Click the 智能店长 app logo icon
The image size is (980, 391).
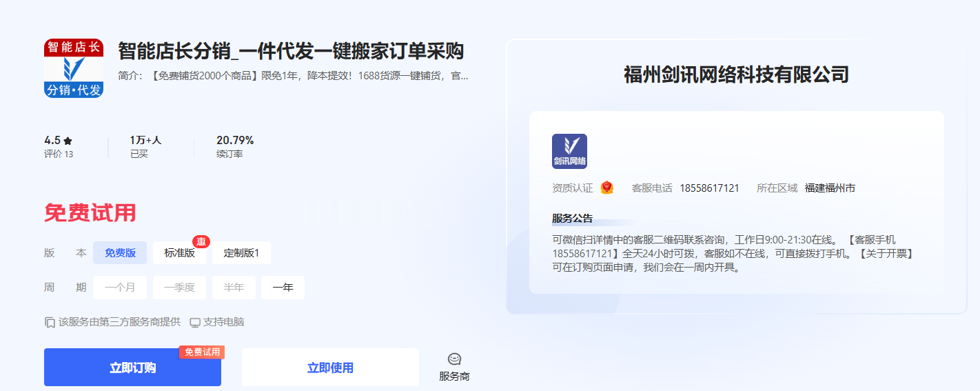point(74,68)
